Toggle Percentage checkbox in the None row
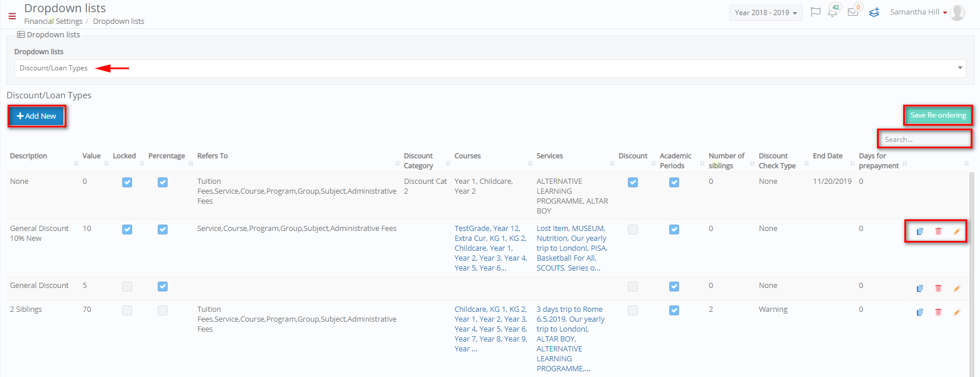 pyautogui.click(x=162, y=182)
